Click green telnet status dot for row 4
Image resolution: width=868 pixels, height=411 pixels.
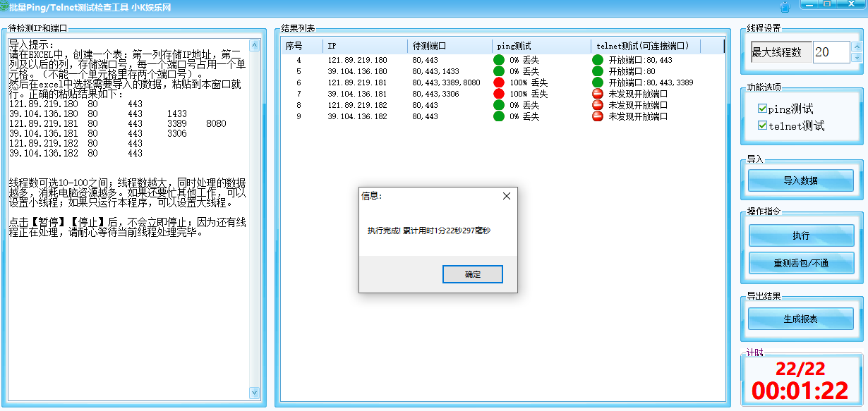point(598,60)
